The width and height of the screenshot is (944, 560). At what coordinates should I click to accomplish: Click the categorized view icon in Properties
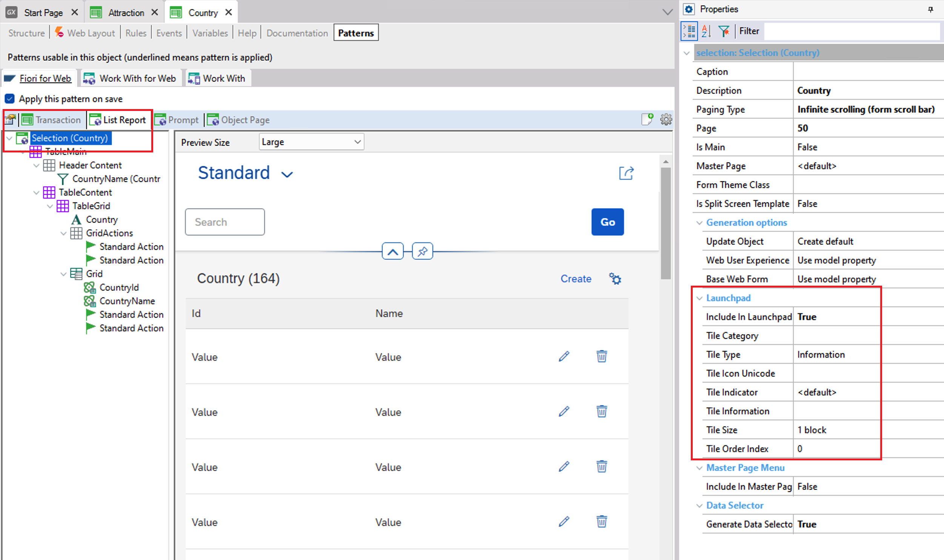click(689, 31)
